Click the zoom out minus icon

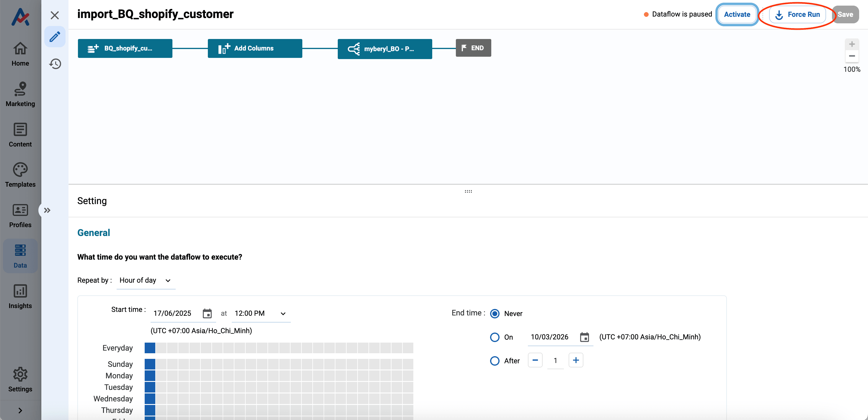(x=851, y=56)
